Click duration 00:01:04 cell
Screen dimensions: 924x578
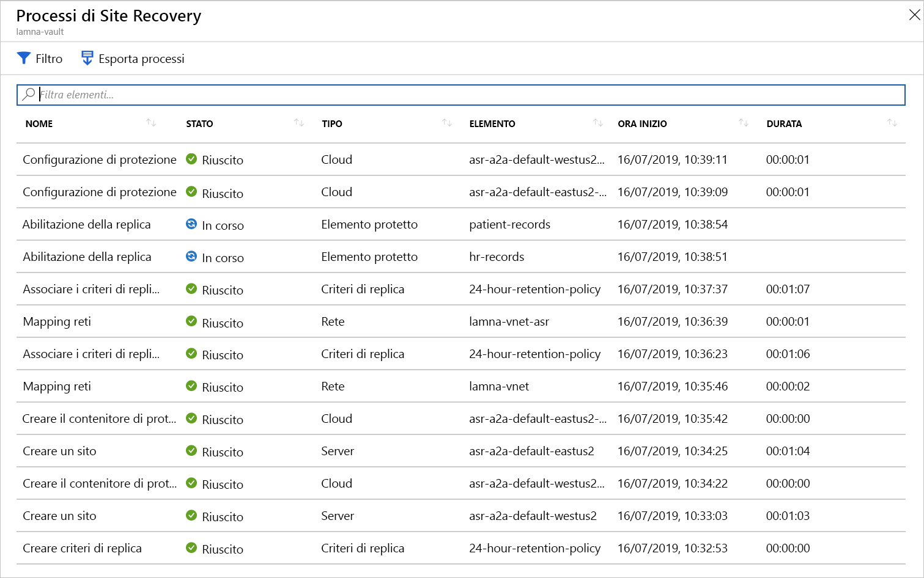788,451
